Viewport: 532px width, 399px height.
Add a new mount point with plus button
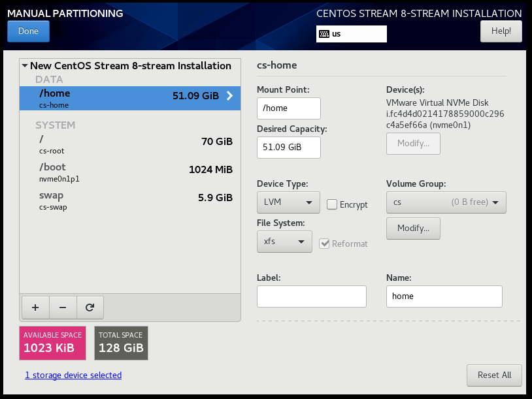pyautogui.click(x=35, y=308)
